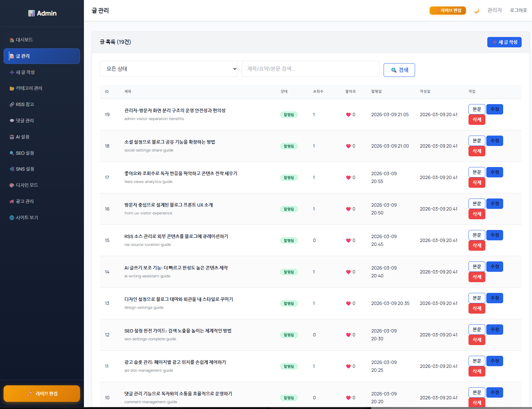The image size is (532, 409).
Task: Click the orange 라이브 편집 button in the sidebar
Action: pyautogui.click(x=42, y=393)
